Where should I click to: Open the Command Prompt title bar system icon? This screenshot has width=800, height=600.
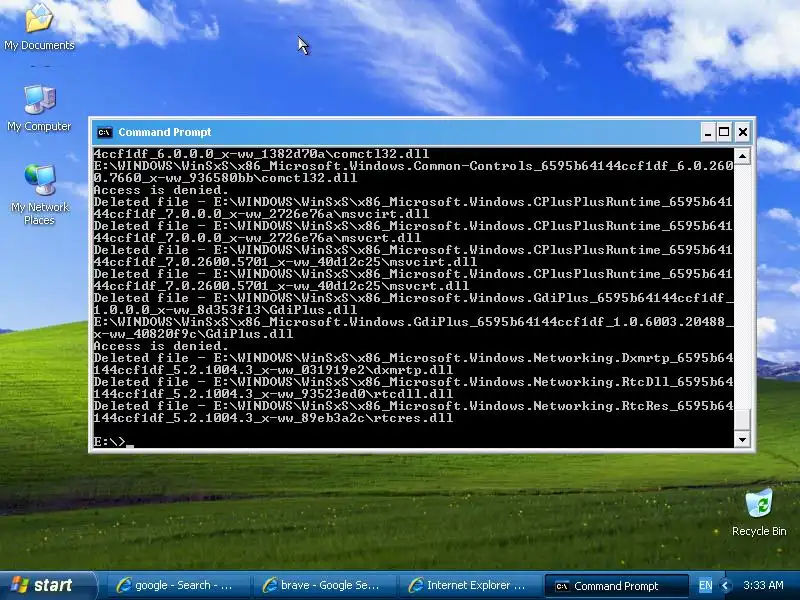click(x=105, y=132)
